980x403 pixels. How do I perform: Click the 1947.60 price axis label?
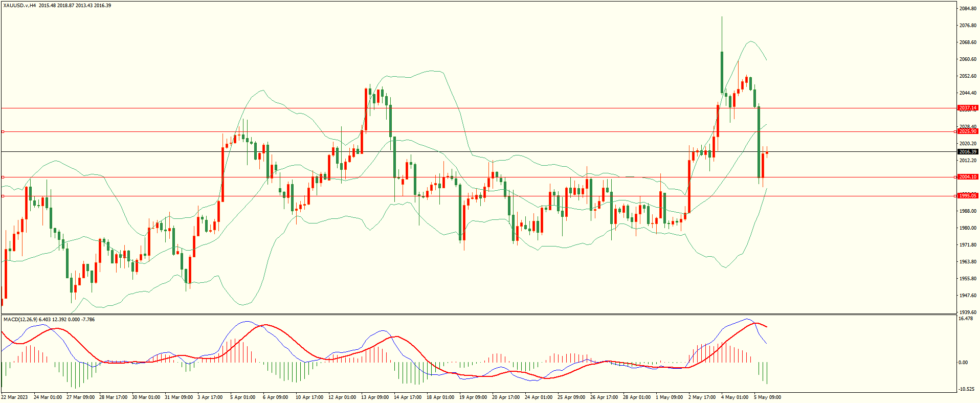click(x=968, y=296)
